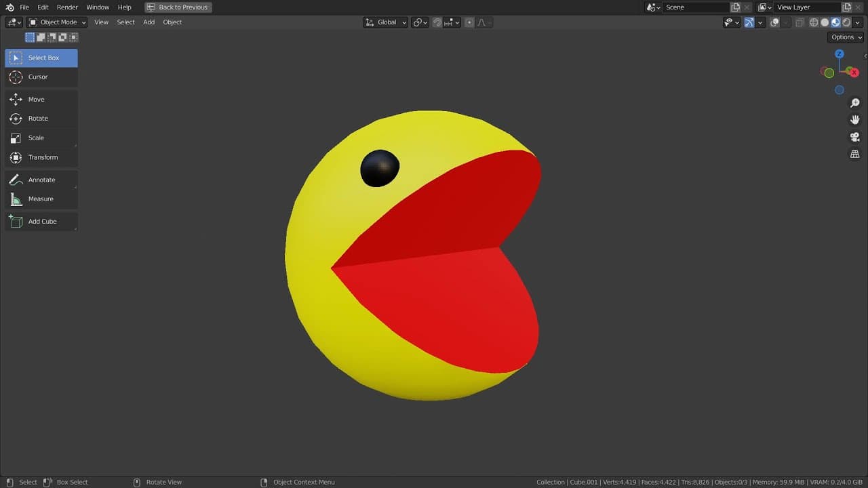Click the View Layer name field

(x=807, y=7)
